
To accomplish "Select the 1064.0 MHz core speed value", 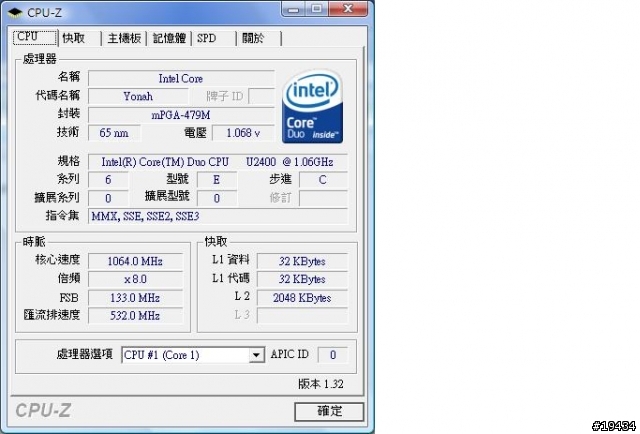I will (135, 261).
